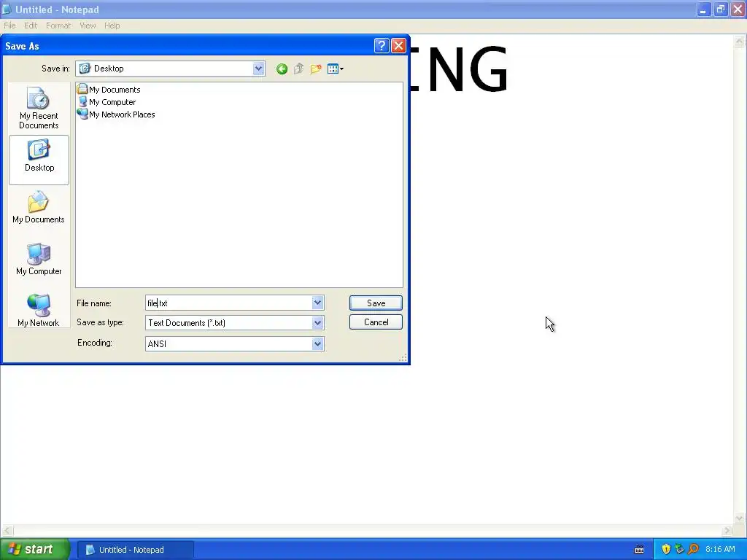The width and height of the screenshot is (747, 560).
Task: Create a new folder
Action: coord(315,69)
